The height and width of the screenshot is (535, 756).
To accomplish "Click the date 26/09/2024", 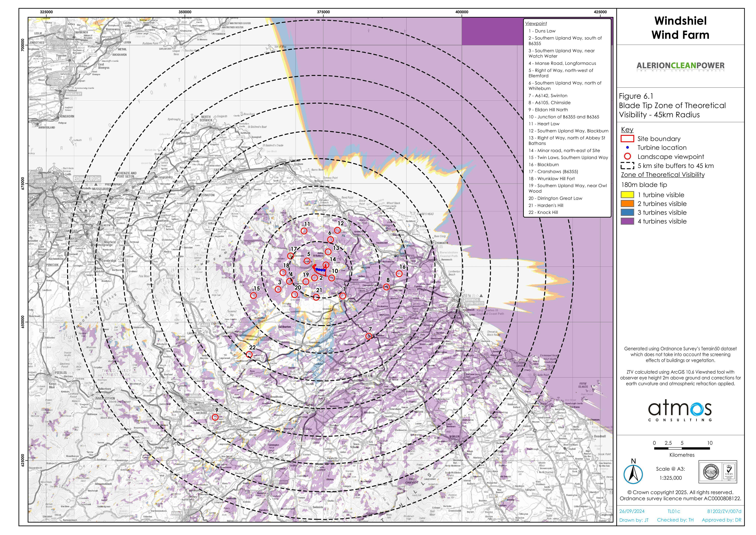I will click(x=632, y=511).
